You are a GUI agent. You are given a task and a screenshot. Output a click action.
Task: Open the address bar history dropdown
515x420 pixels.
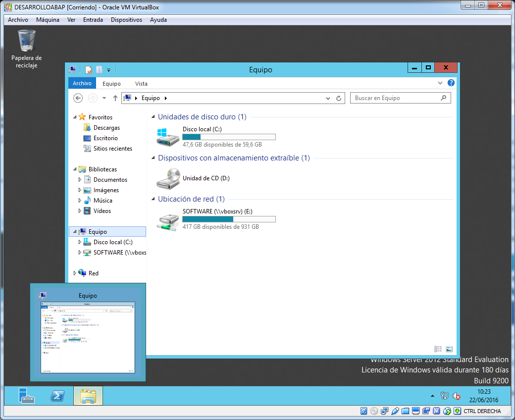pos(328,98)
